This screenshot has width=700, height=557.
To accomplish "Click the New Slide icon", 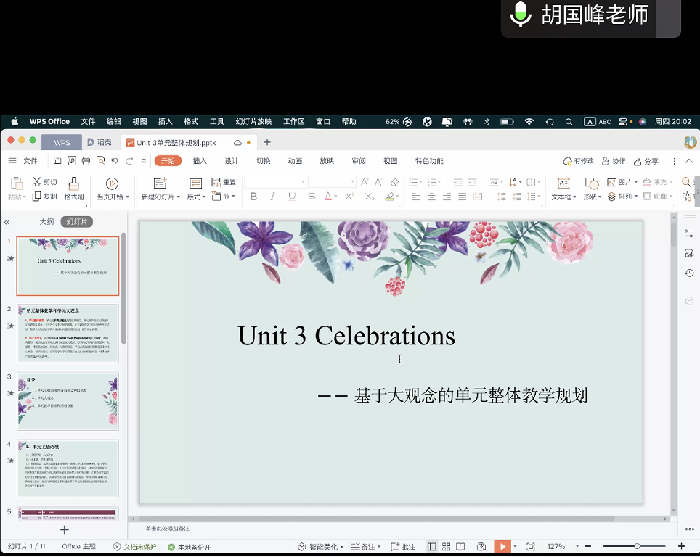I will [x=159, y=185].
